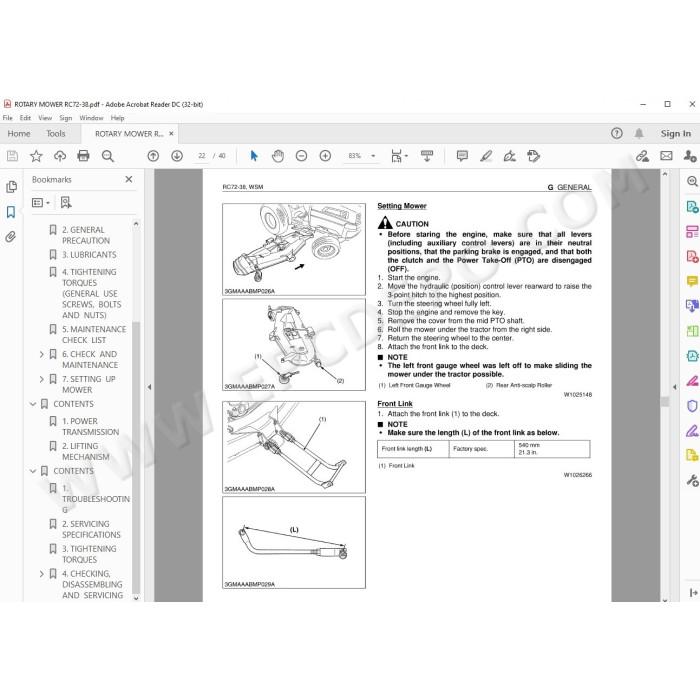Add file to starred bookmark icon
Image resolution: width=700 pixels, height=700 pixels.
[36, 156]
